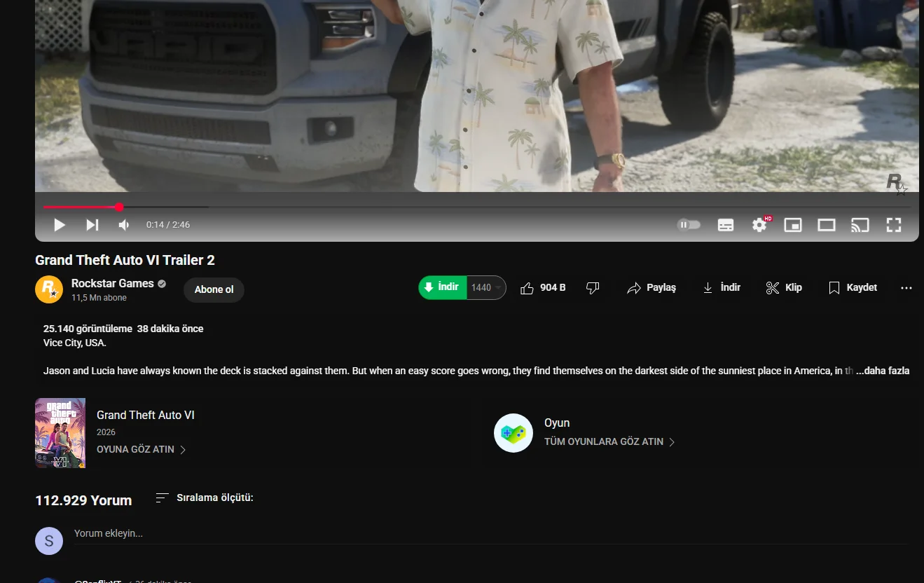This screenshot has height=583, width=924.
Task: Click the Grand Theft Auto VI game cover
Action: pyautogui.click(x=60, y=433)
